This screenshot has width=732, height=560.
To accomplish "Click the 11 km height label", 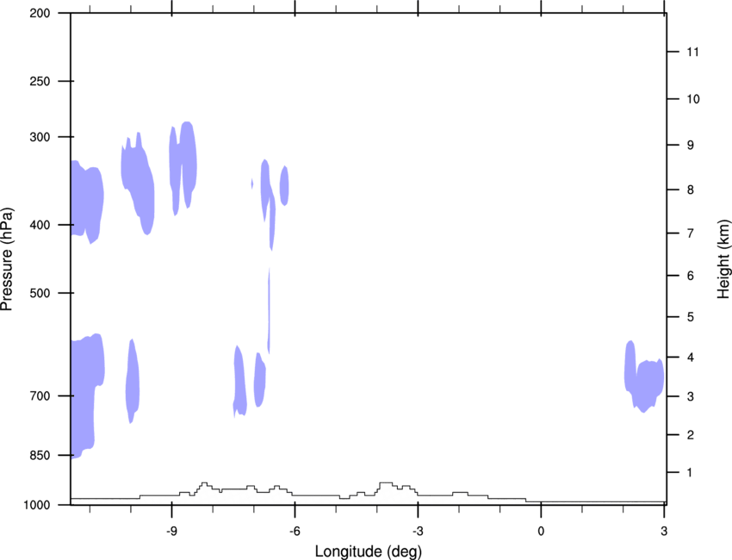I will pyautogui.click(x=692, y=52).
